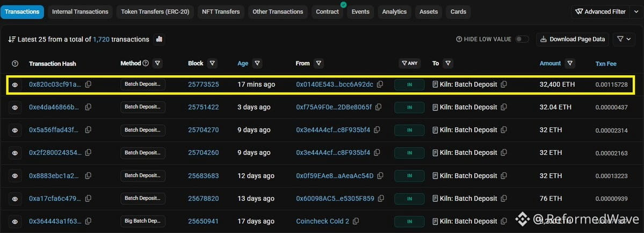Open the Method column filter
This screenshot has height=233, width=644.
(157, 63)
